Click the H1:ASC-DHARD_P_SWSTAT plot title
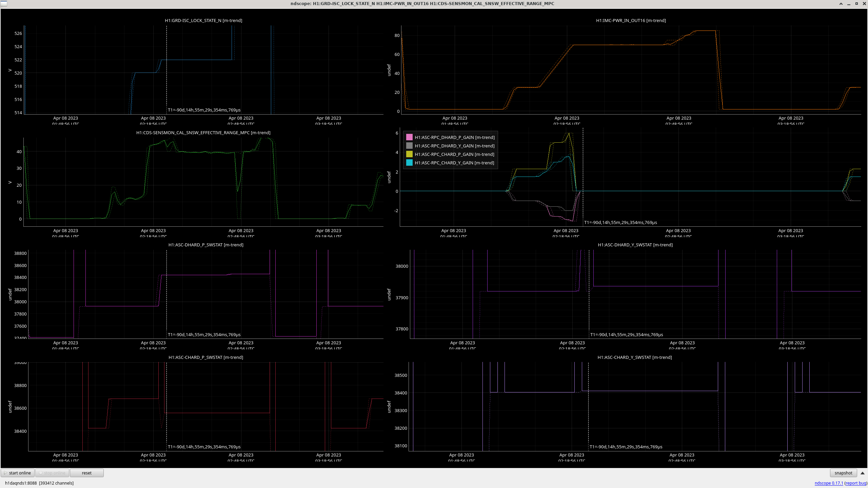868x488 pixels. point(206,245)
